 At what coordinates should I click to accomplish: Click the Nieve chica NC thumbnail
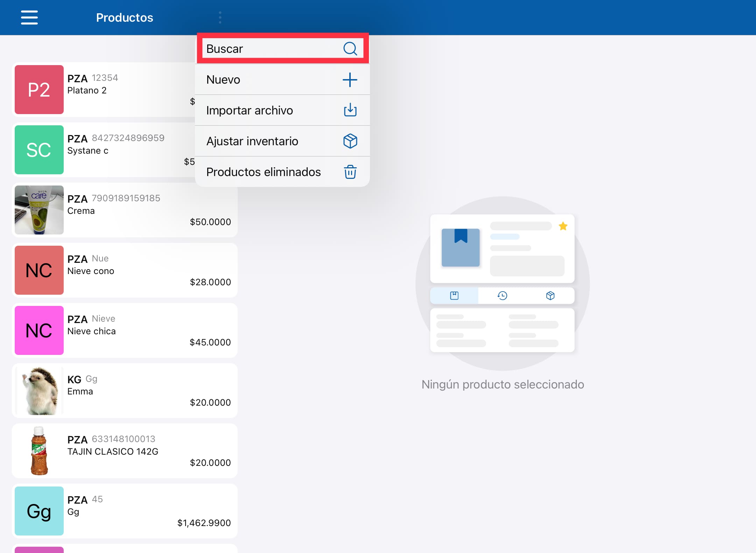[x=39, y=330]
